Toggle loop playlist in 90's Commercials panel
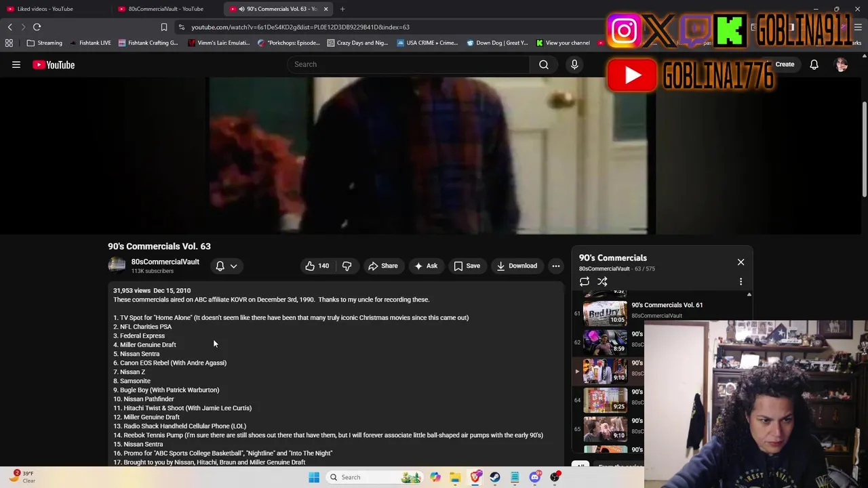This screenshot has width=868, height=488. point(585,281)
